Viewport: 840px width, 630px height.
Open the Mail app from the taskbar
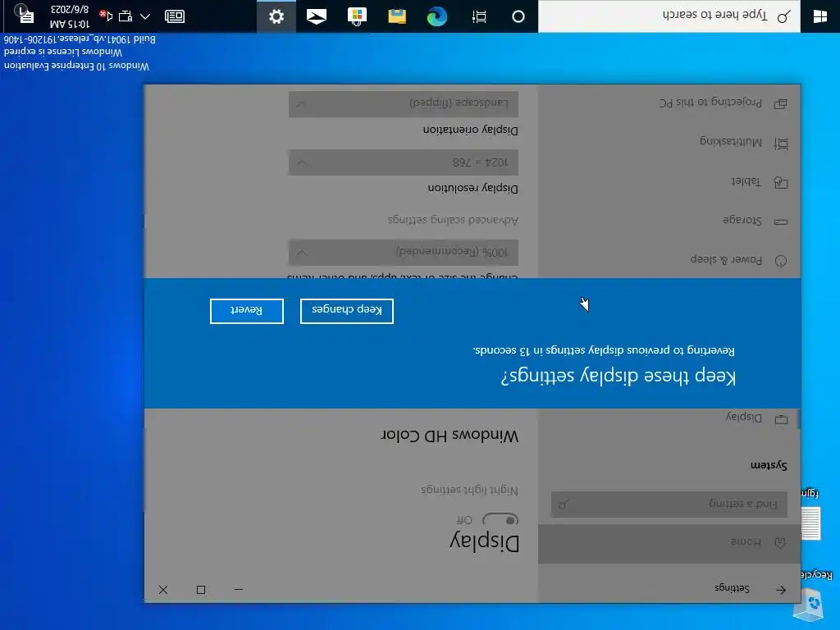[316, 16]
